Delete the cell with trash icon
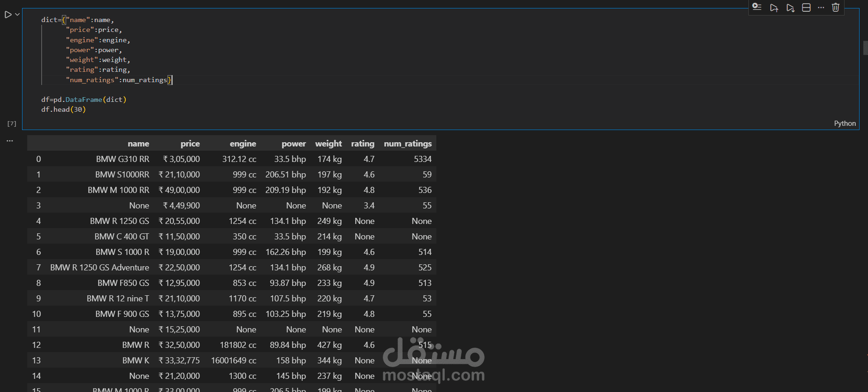The height and width of the screenshot is (392, 868). click(836, 8)
